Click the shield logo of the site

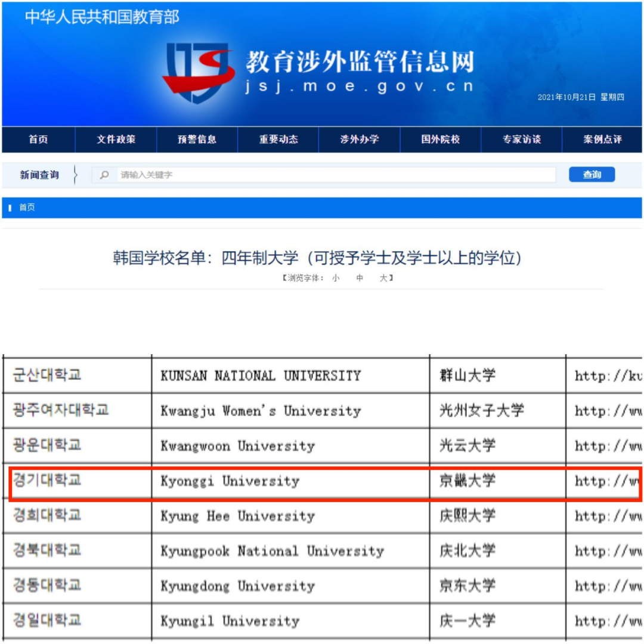(x=198, y=72)
